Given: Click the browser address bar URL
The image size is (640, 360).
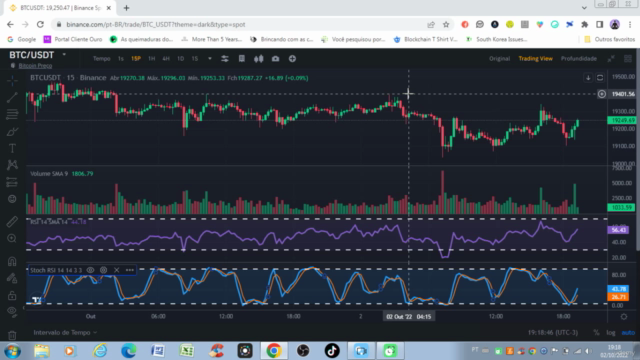Looking at the screenshot, I should coord(156,24).
